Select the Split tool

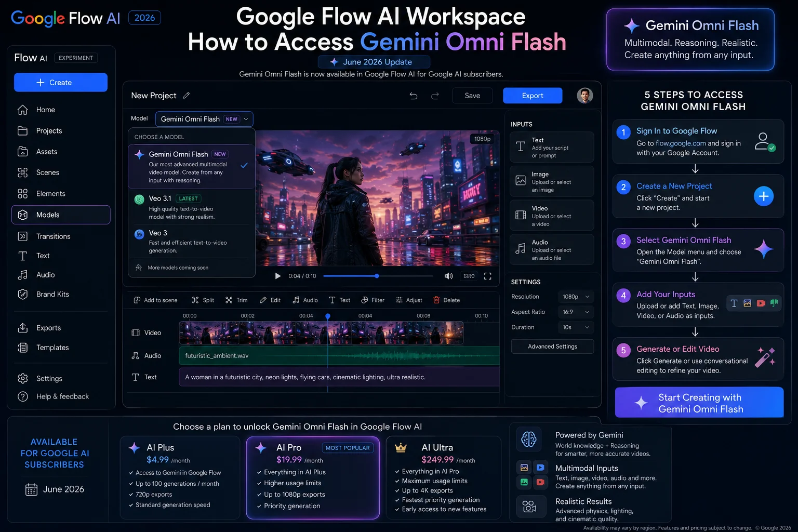click(203, 300)
